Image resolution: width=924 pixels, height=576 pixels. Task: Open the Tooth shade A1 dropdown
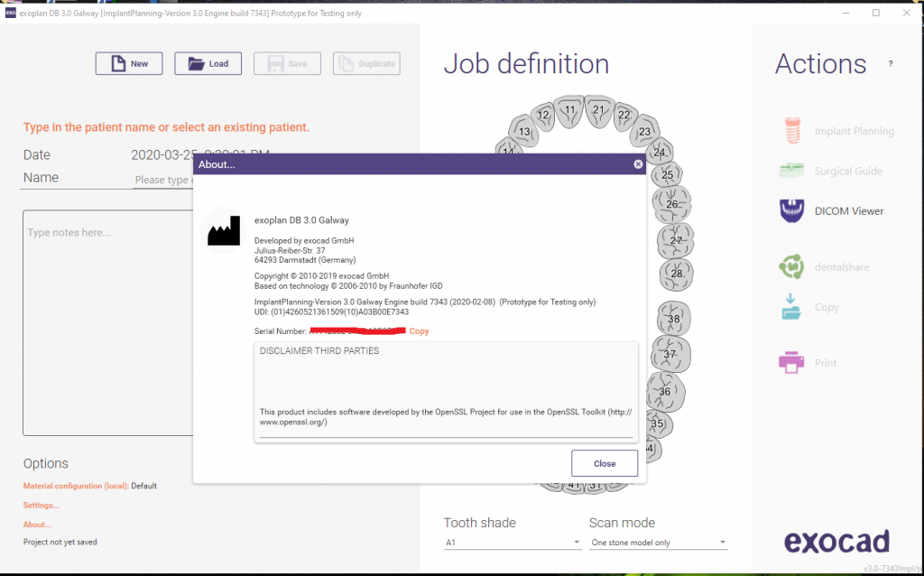[x=513, y=543]
